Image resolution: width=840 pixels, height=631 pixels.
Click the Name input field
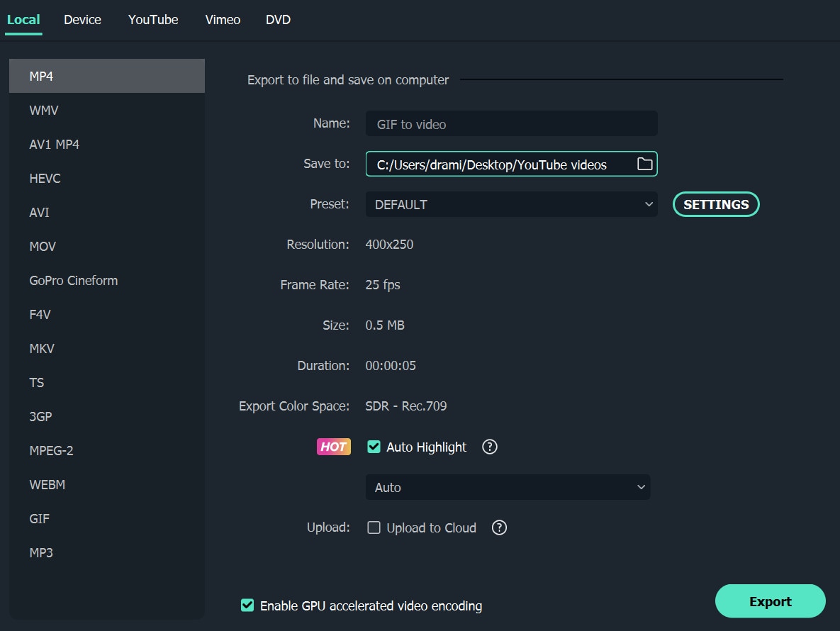click(511, 124)
